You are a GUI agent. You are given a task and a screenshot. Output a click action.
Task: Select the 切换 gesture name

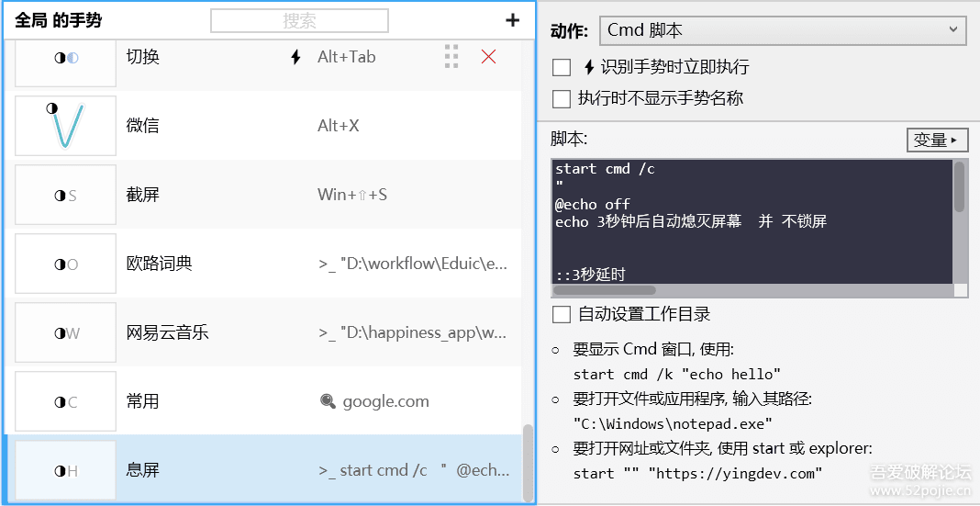tap(142, 57)
